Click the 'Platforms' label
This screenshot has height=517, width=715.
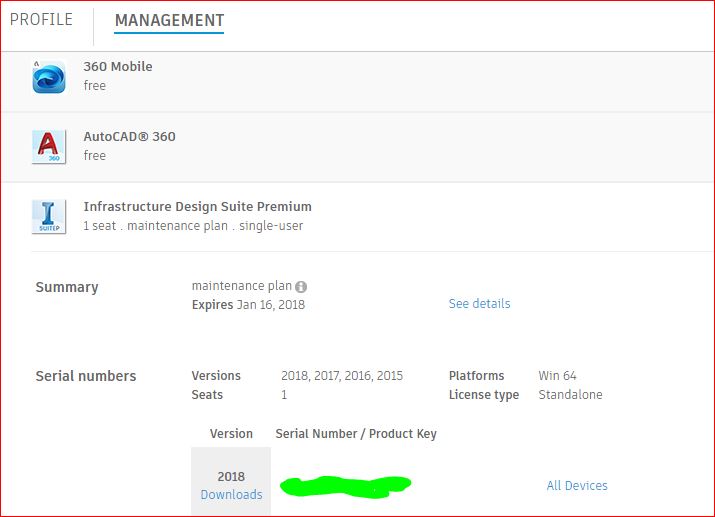click(477, 376)
